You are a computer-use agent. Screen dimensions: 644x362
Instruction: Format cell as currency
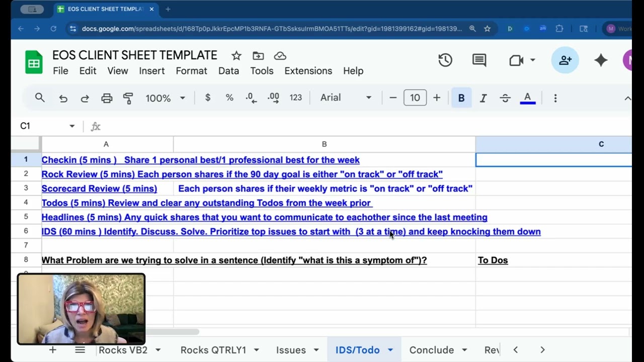(x=208, y=98)
